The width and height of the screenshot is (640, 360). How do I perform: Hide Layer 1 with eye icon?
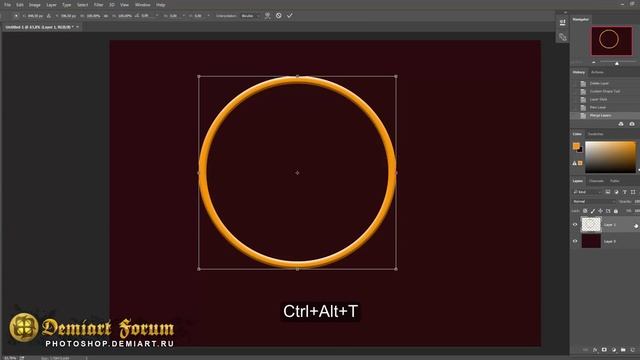coord(575,224)
